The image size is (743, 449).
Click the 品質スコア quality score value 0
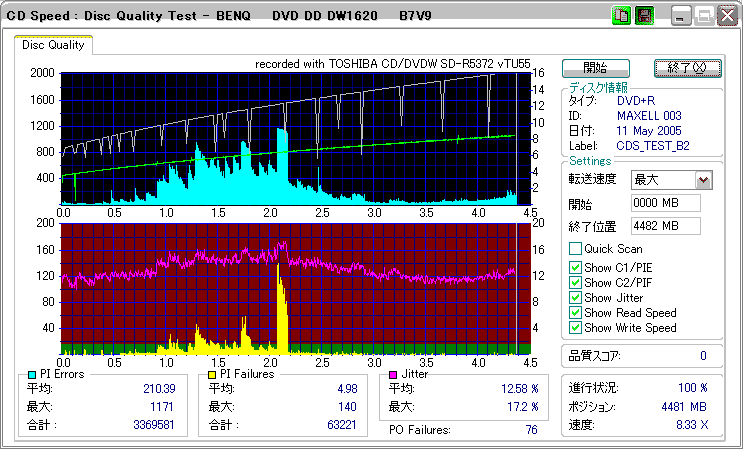click(703, 356)
